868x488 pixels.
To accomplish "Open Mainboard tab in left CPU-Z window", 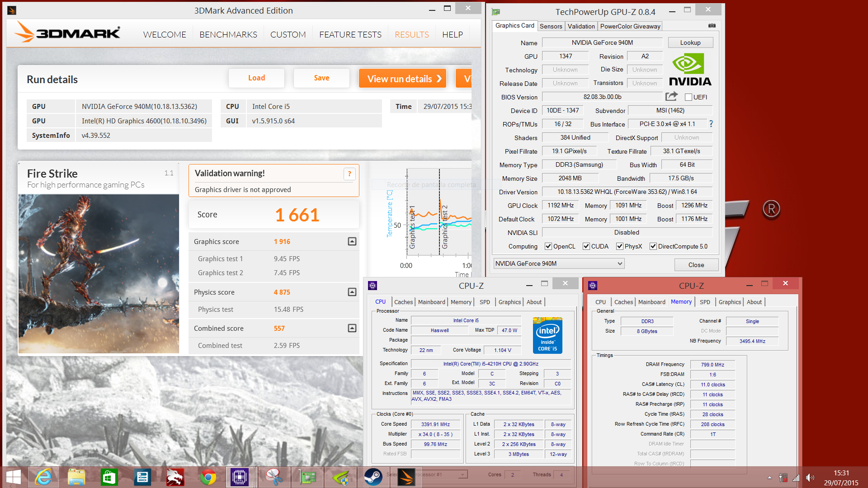I will [432, 302].
